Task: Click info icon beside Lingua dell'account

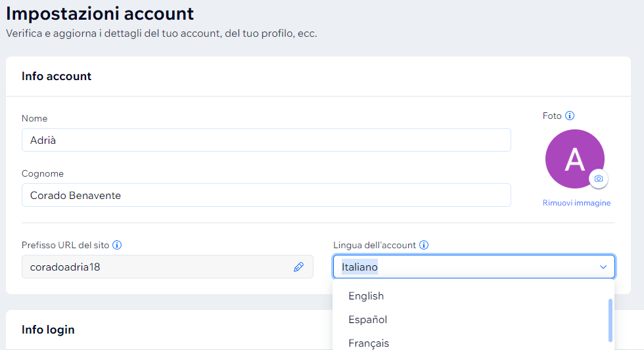Action: click(424, 245)
